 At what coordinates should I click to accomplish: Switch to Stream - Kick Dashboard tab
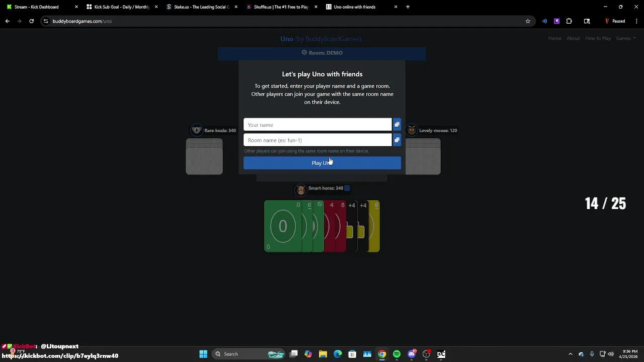tap(42, 7)
